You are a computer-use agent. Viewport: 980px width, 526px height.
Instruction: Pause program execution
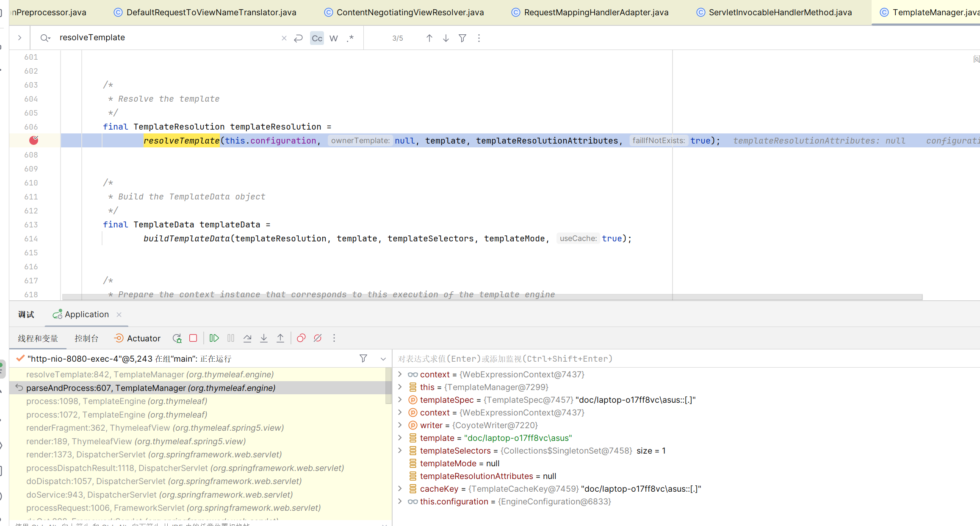[231, 338]
